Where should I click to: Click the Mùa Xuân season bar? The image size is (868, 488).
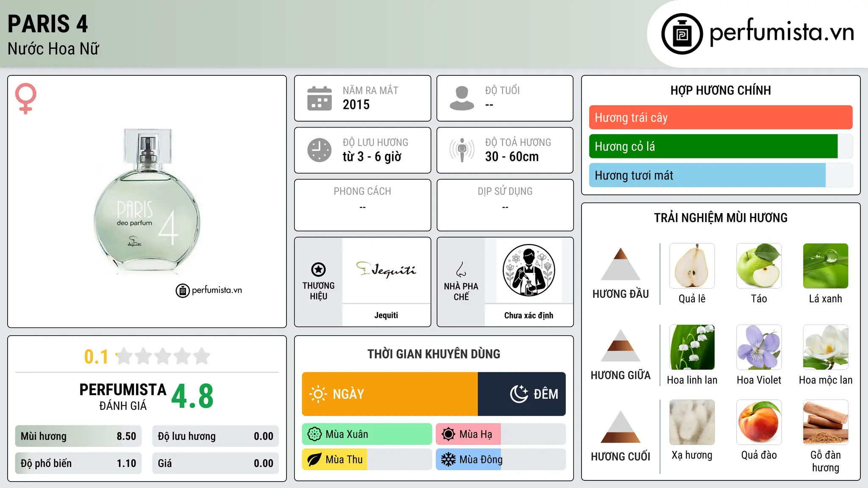pos(367,434)
